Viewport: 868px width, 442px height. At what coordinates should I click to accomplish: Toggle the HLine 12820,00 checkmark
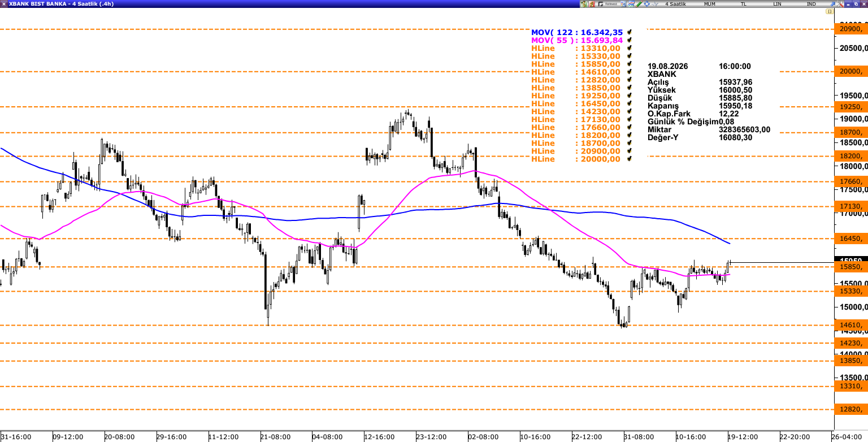(x=629, y=80)
